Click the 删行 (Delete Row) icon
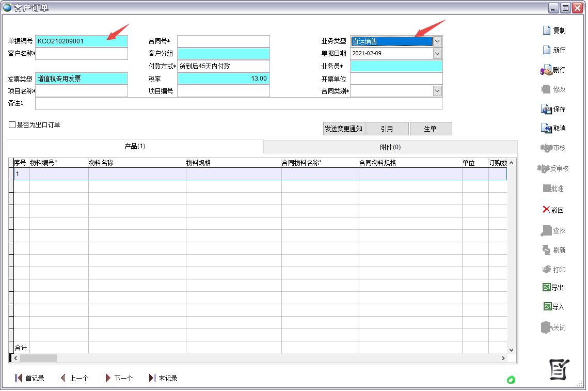This screenshot has height=391, width=588. tap(554, 69)
